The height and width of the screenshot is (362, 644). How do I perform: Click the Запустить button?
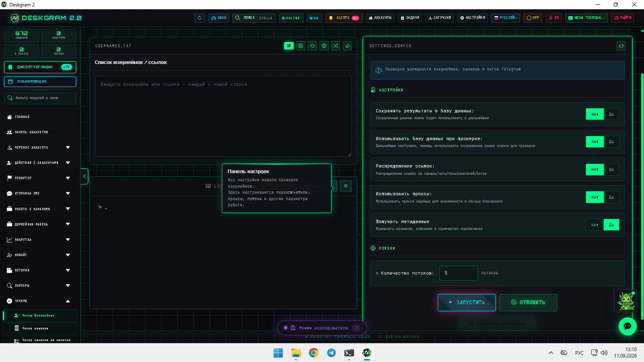[x=467, y=302]
